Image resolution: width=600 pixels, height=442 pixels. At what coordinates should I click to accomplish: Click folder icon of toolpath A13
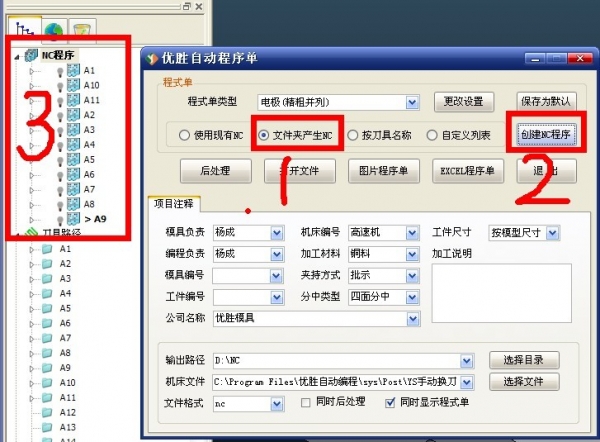pos(47,427)
